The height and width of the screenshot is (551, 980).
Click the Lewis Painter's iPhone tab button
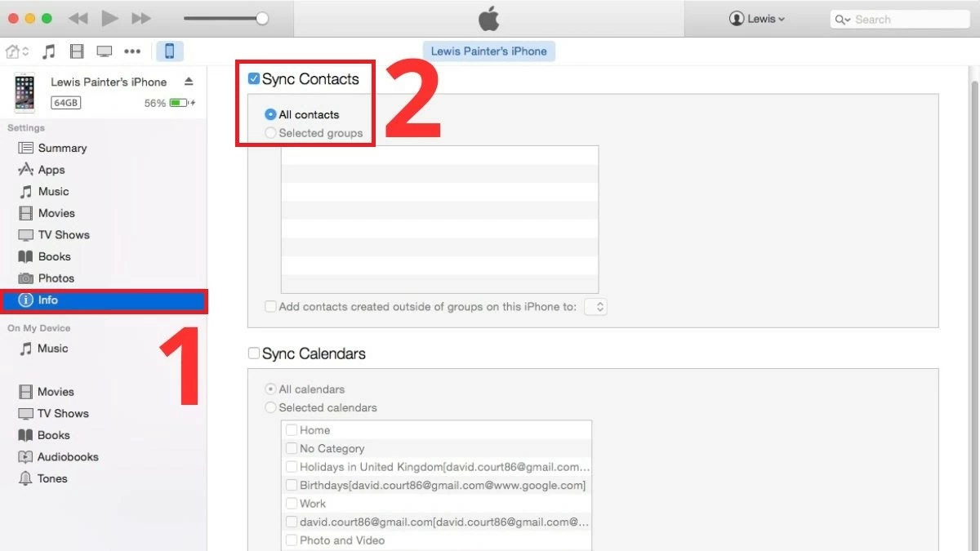click(489, 51)
